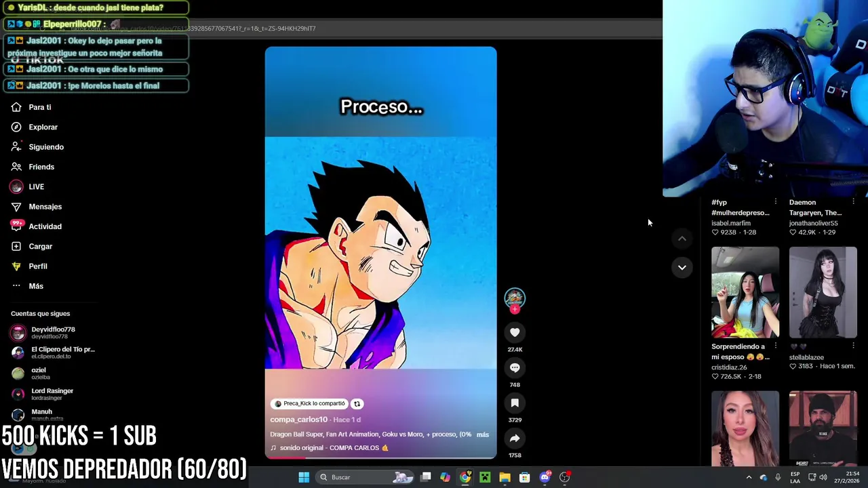Open comments via speech bubble icon

tap(515, 367)
